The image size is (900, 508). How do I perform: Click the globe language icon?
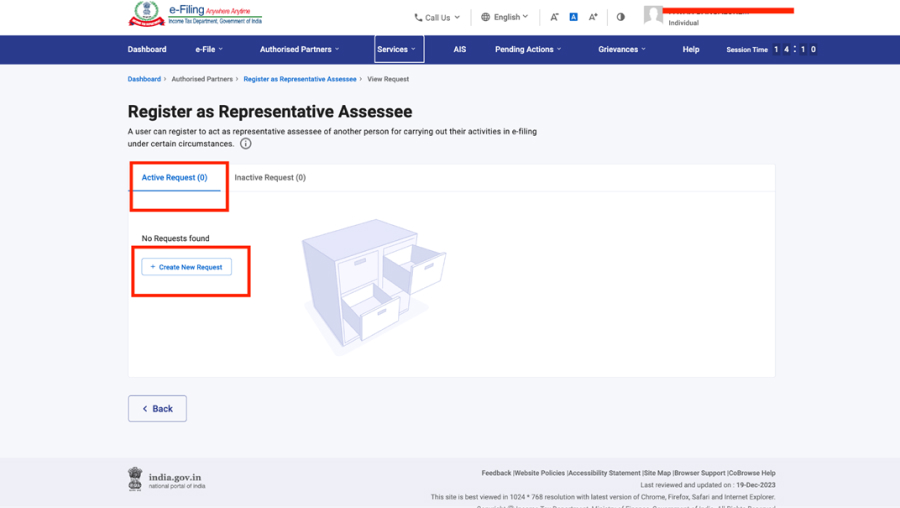point(486,17)
